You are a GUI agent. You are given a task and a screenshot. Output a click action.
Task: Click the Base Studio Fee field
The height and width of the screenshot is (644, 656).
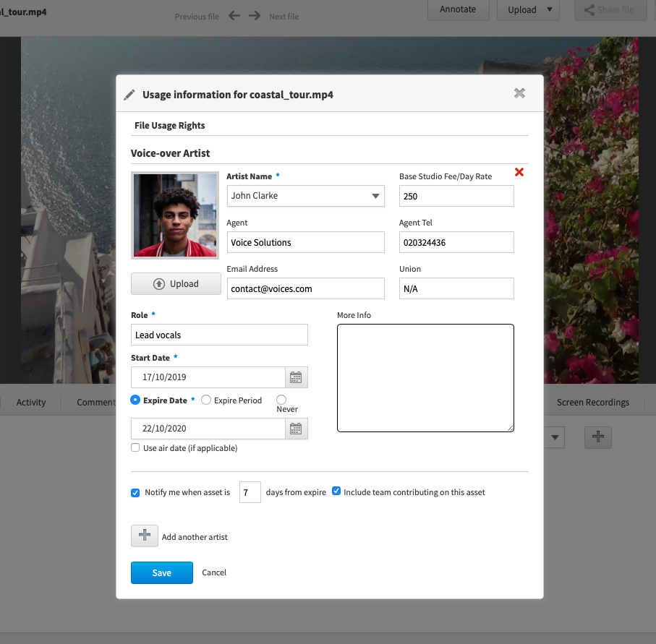click(456, 196)
